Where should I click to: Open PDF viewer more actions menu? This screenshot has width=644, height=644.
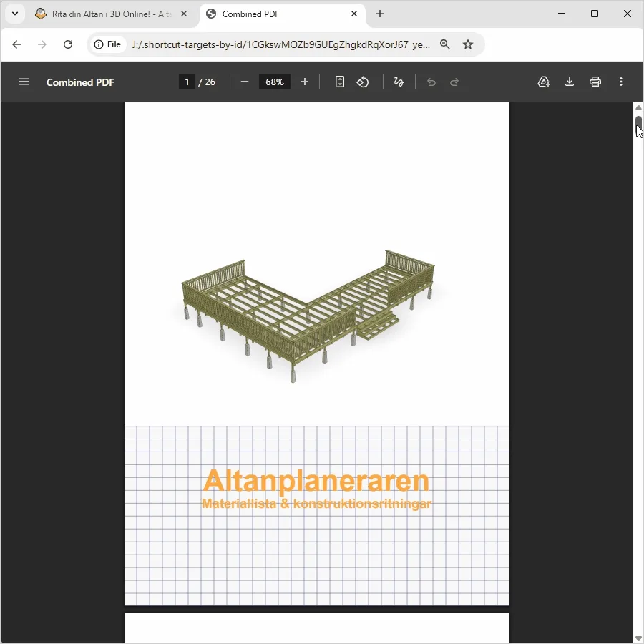pos(620,82)
